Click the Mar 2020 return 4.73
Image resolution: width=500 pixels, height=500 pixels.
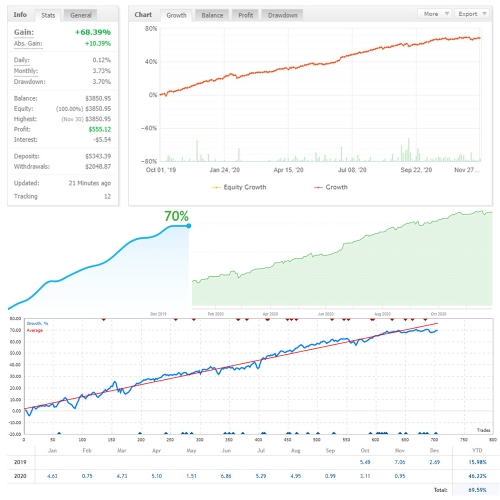point(122,476)
